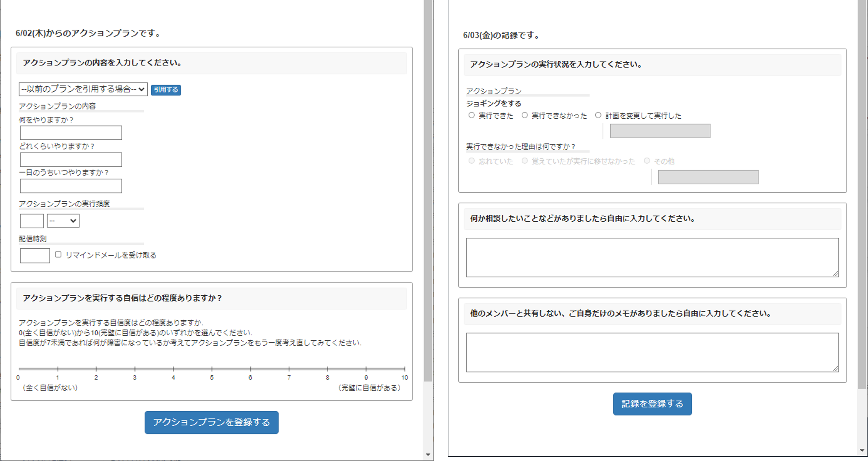Image resolution: width=868 pixels, height=461 pixels.
Task: Click the 一日のうちいつやりますか input field
Action: point(71,186)
